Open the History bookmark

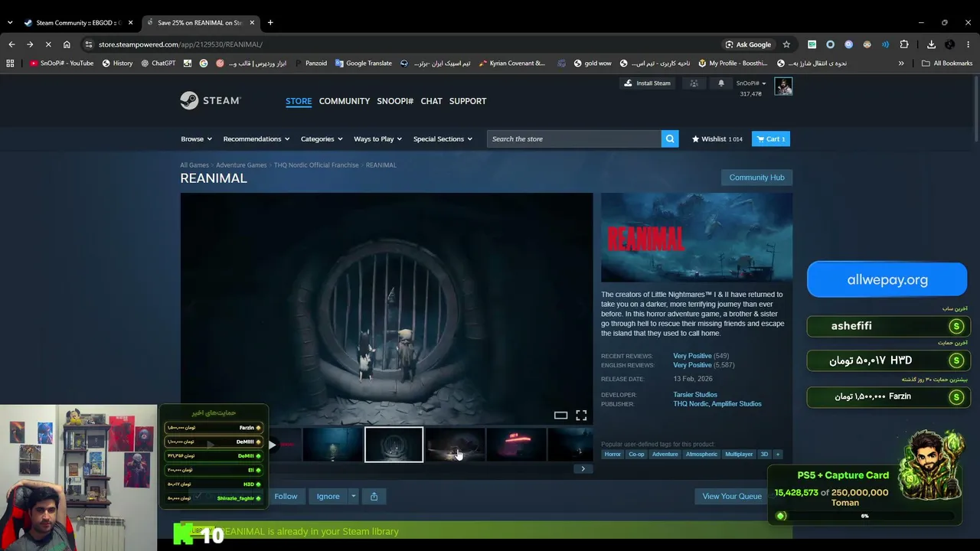click(117, 64)
